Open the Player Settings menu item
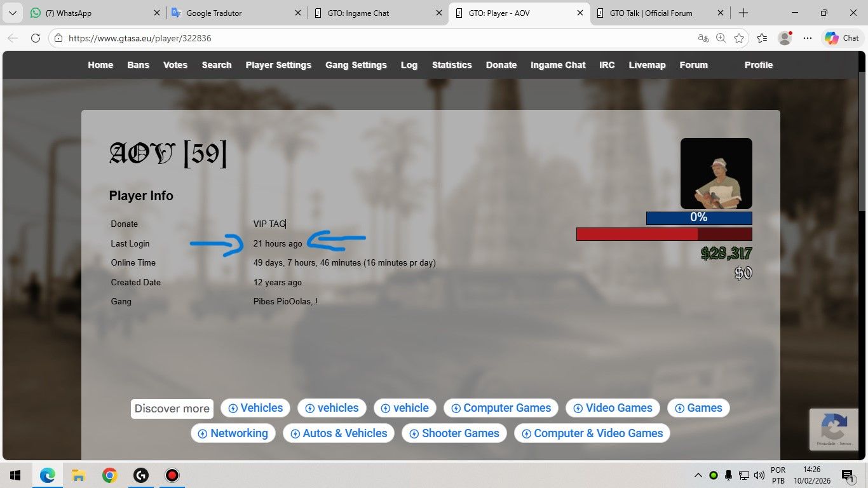The image size is (868, 488). (278, 65)
